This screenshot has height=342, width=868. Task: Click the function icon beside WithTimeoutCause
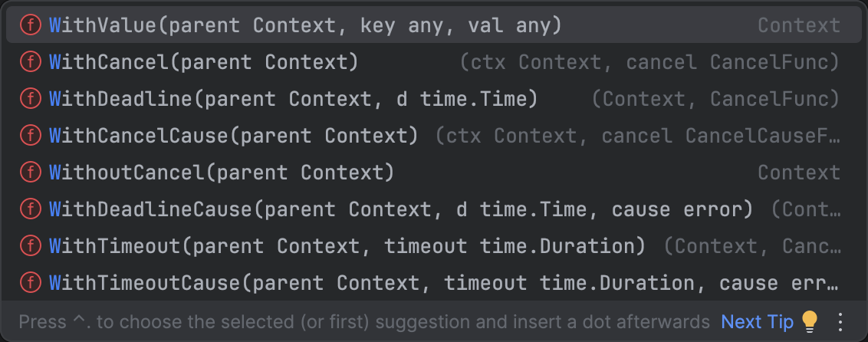click(30, 283)
